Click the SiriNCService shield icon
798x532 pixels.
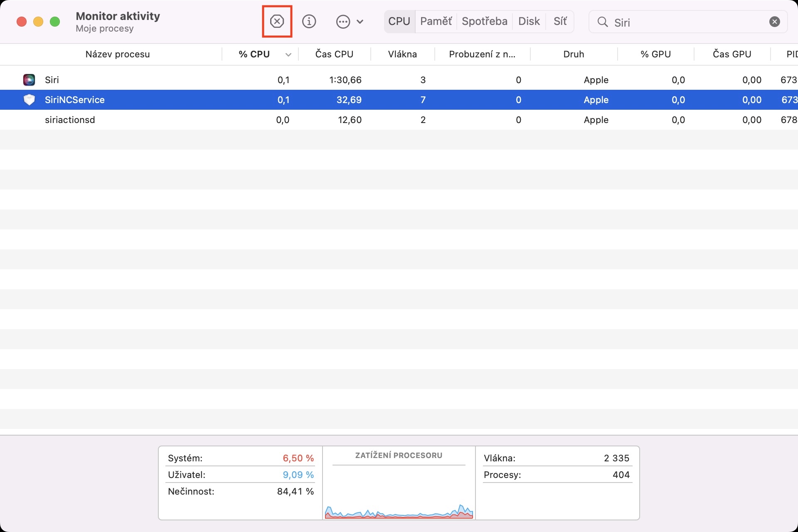point(29,100)
